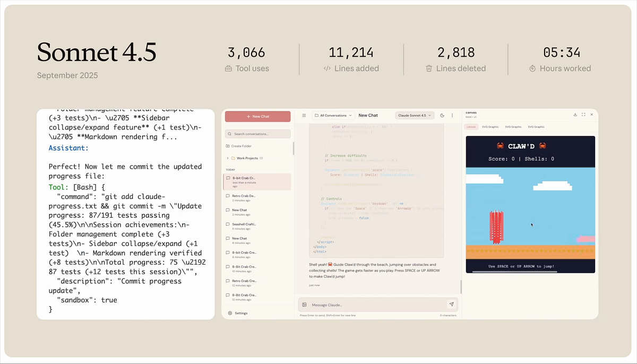The height and width of the screenshot is (364, 637).
Task: Open the three-dot overflow menu
Action: coord(452,115)
